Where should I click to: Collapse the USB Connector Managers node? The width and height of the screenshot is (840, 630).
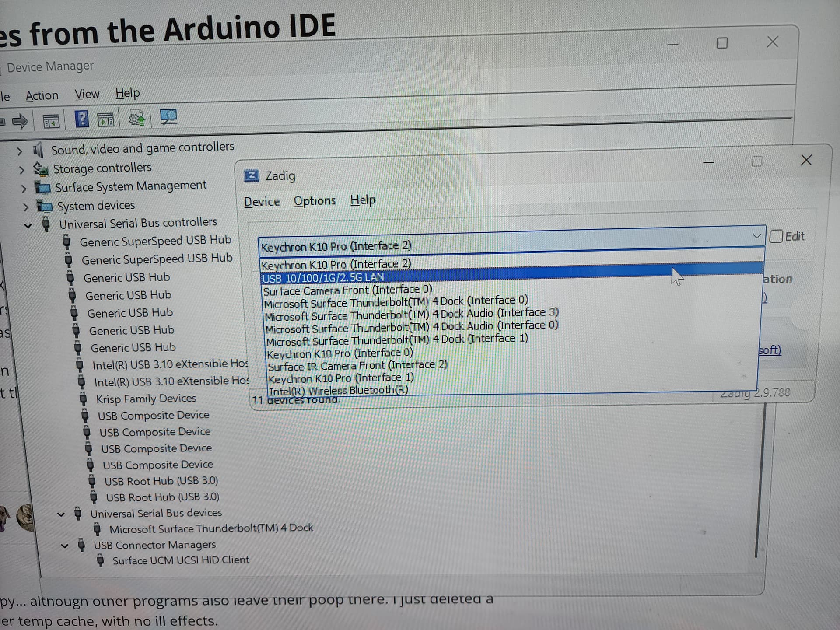point(65,546)
